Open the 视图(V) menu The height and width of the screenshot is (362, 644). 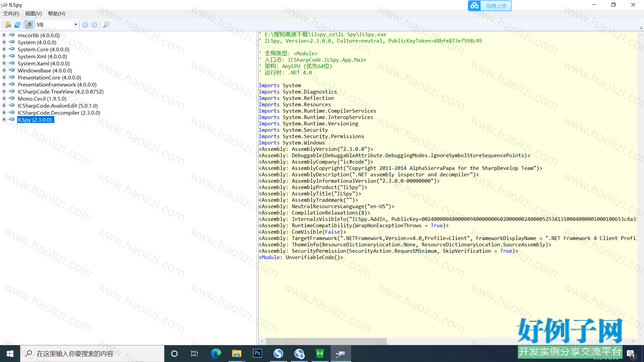click(x=34, y=14)
